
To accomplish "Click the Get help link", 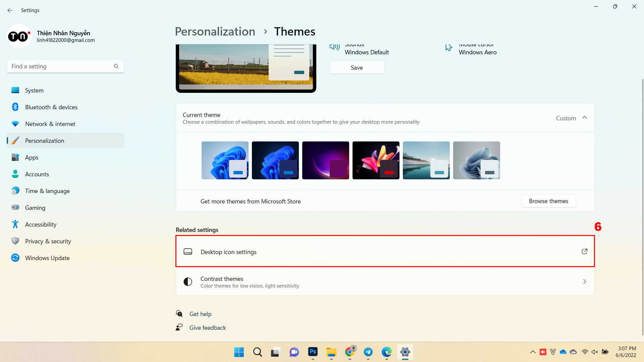I will [200, 314].
